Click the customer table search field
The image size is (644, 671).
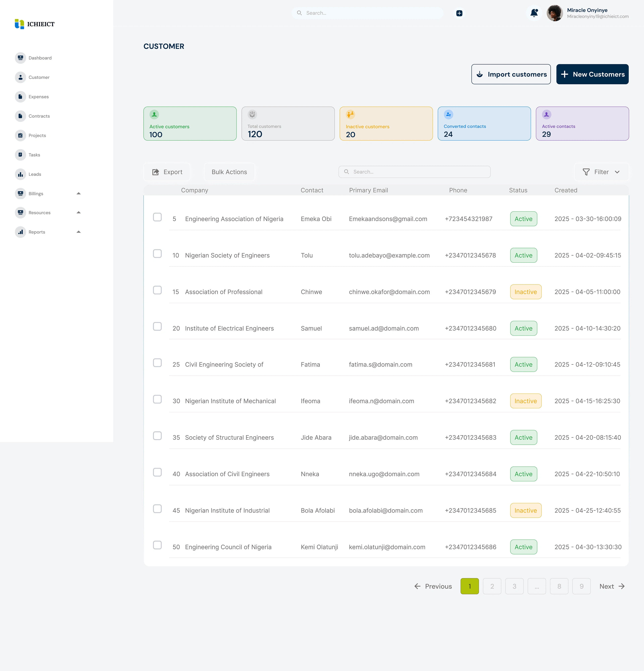414,172
